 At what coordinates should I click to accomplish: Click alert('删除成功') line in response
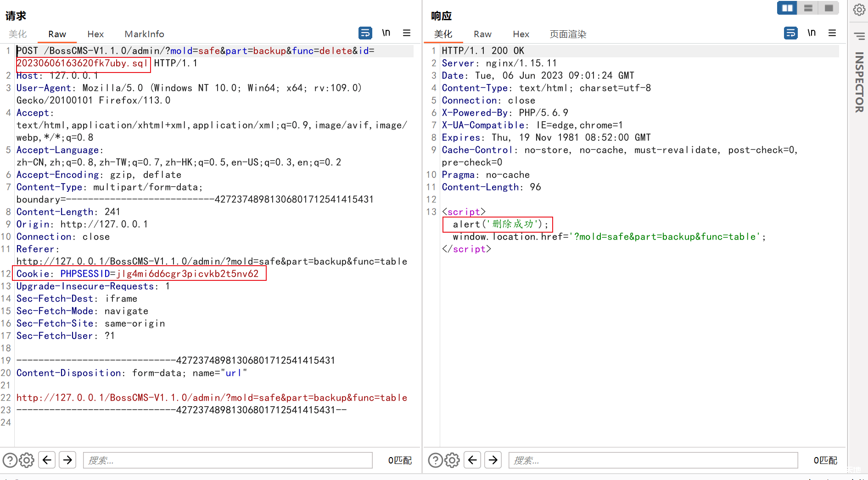click(x=501, y=224)
